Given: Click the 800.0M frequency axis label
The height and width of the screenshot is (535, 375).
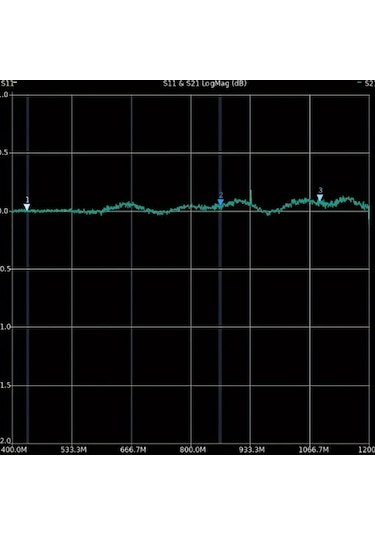Looking at the screenshot, I should [x=193, y=450].
